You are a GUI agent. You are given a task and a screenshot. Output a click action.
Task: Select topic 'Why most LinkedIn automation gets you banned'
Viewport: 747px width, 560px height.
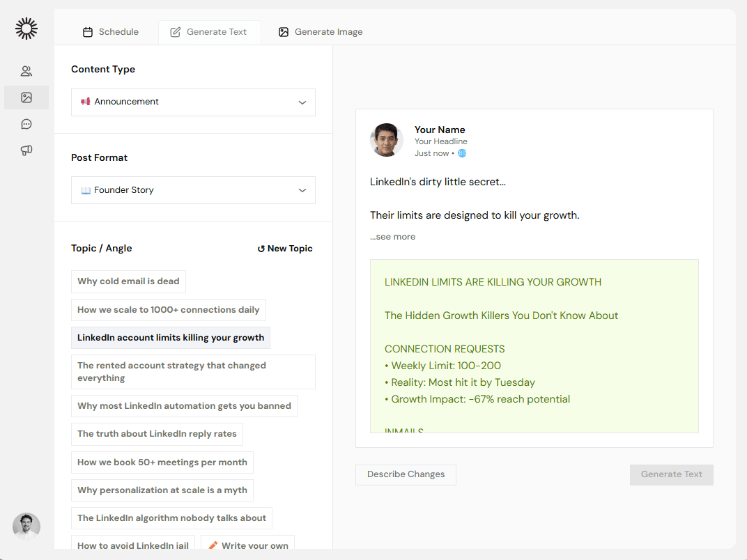point(185,406)
